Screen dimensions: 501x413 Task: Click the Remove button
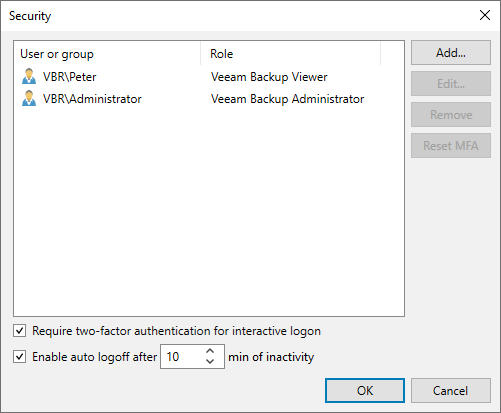pos(451,115)
